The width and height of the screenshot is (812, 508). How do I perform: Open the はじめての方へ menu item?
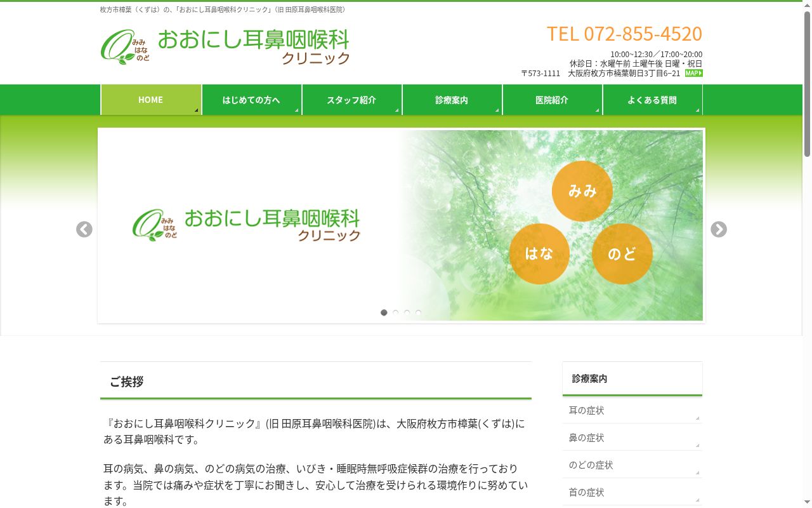(251, 100)
